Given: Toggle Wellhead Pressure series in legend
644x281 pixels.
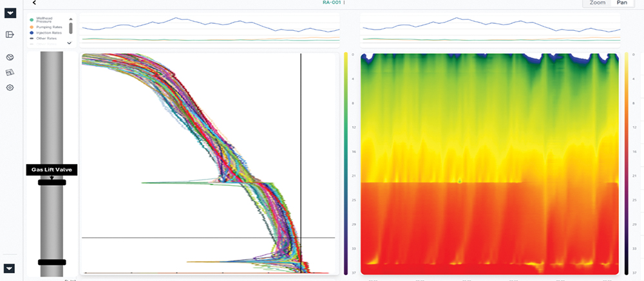Looking at the screenshot, I should coord(48,19).
